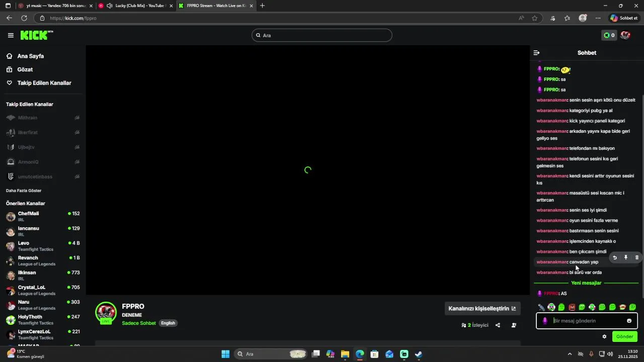Screen dimensions: 644x362
Task: Open Revanch League of Legends channel
Action: (43, 261)
